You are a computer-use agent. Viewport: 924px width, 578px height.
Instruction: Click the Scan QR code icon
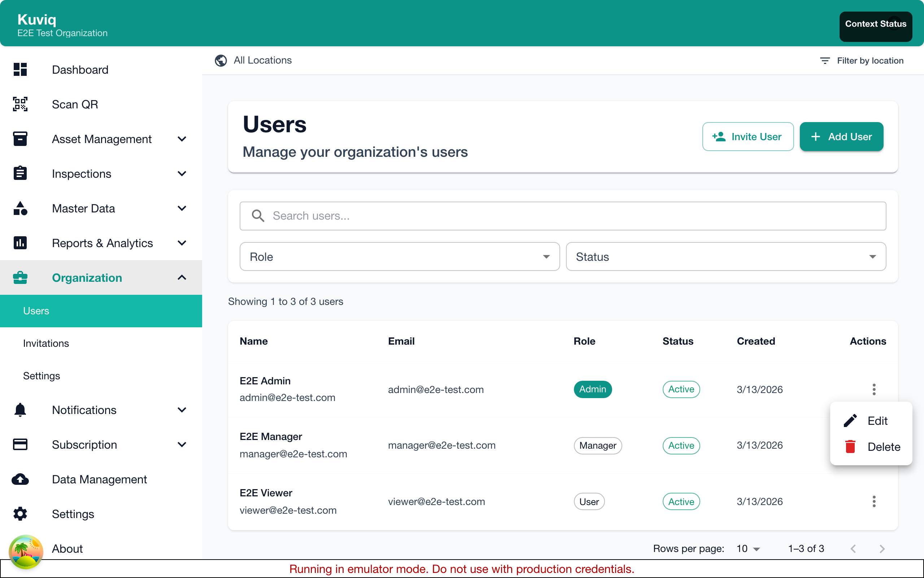[20, 104]
